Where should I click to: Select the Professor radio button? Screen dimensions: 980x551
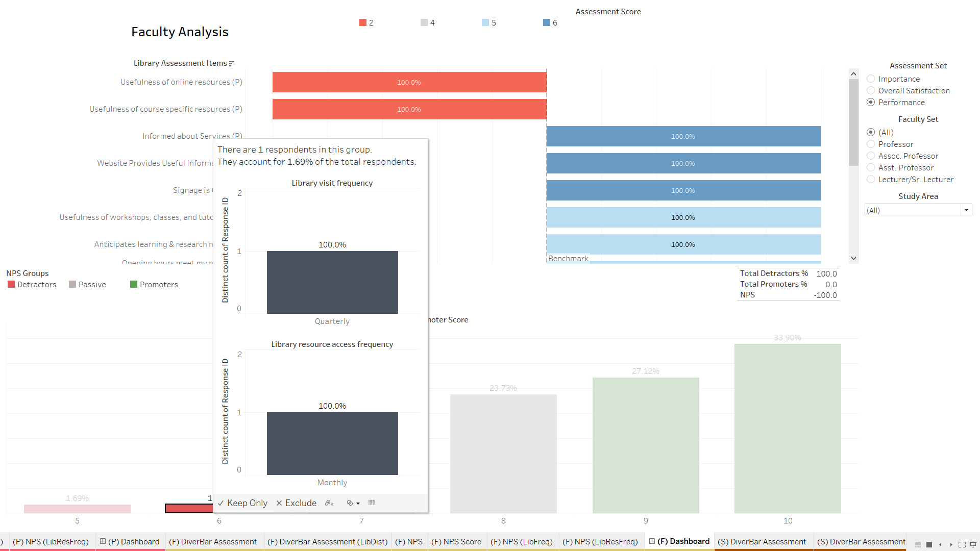(871, 144)
